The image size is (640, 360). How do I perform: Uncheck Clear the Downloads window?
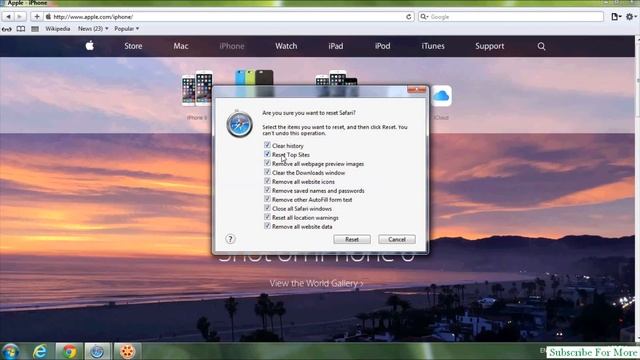[x=267, y=172]
